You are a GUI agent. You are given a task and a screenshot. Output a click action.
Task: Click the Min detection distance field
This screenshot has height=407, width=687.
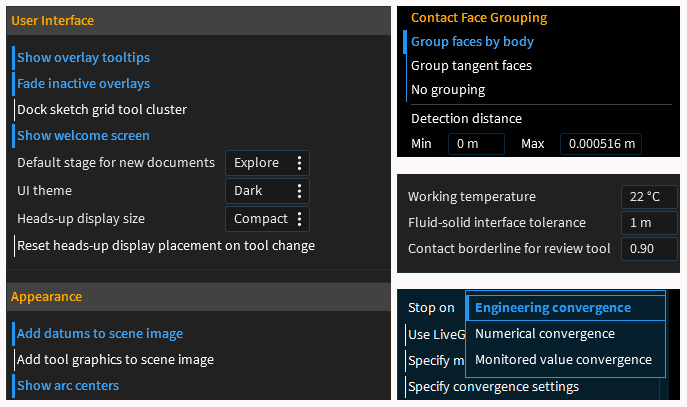pyautogui.click(x=476, y=144)
